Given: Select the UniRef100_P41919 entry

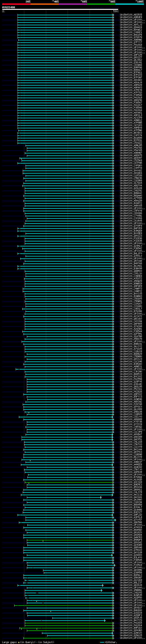Looking at the screenshot, I should (x=131, y=98).
